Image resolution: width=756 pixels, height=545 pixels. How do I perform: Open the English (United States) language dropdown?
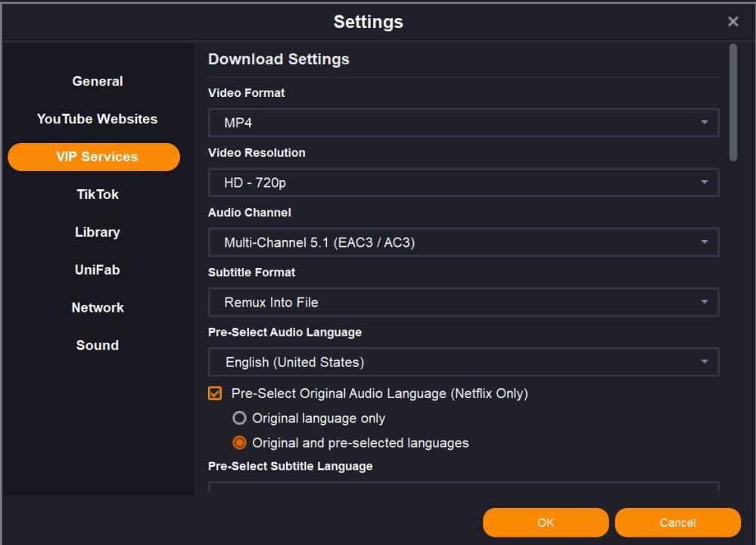tap(463, 362)
